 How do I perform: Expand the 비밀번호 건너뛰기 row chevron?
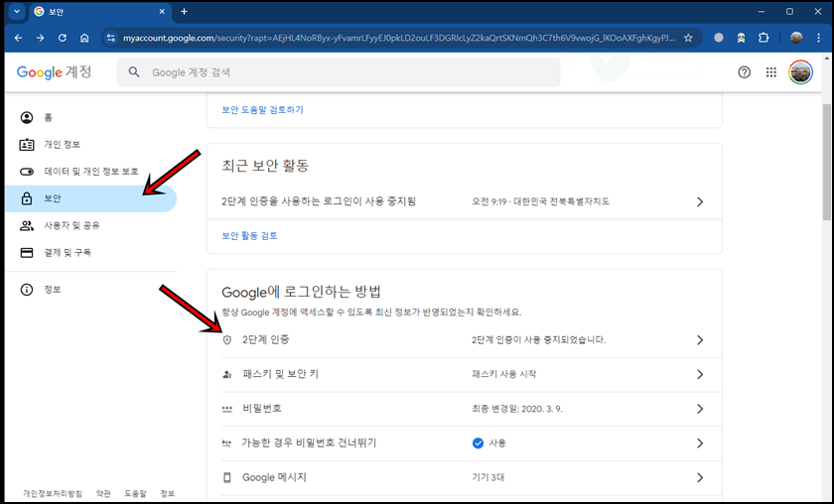700,442
